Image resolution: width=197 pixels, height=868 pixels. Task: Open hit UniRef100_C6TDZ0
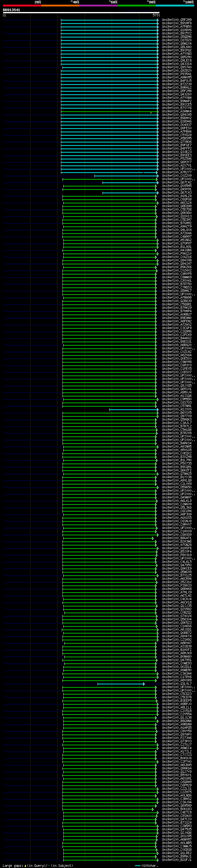point(176,40)
